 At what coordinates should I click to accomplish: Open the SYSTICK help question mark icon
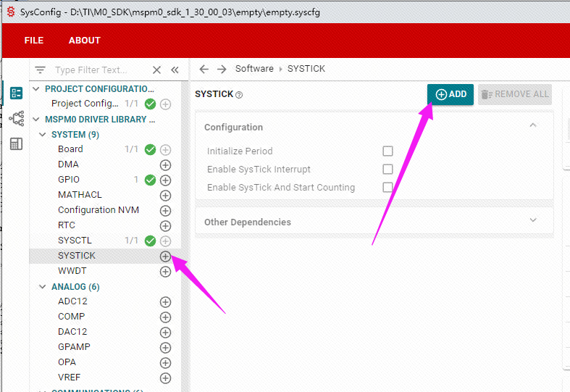[239, 95]
